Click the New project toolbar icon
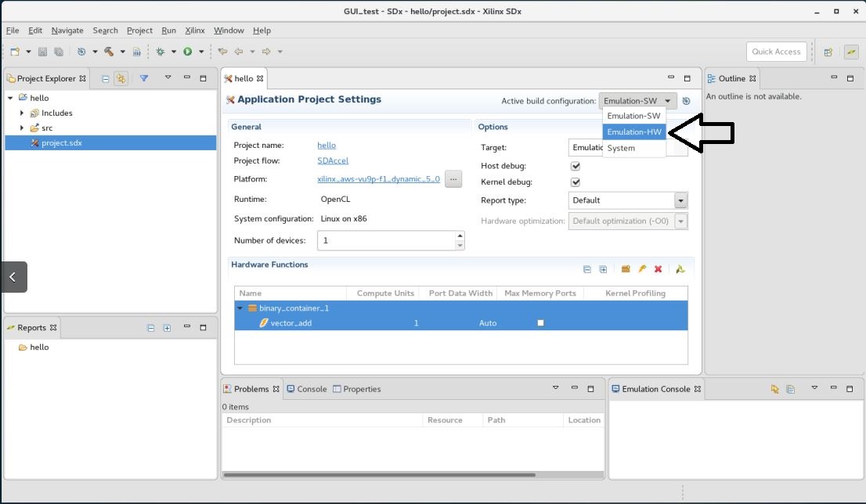Viewport: 866px width, 504px height. click(15, 52)
